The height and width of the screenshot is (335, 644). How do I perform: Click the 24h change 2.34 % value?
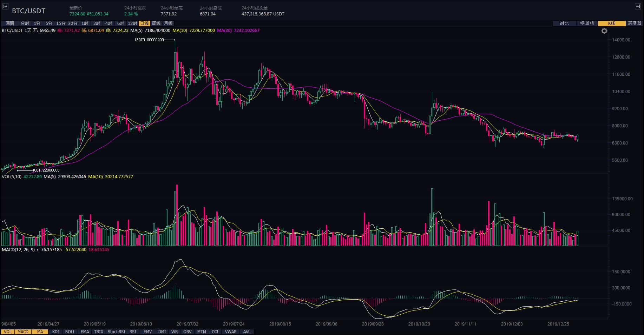(x=131, y=14)
